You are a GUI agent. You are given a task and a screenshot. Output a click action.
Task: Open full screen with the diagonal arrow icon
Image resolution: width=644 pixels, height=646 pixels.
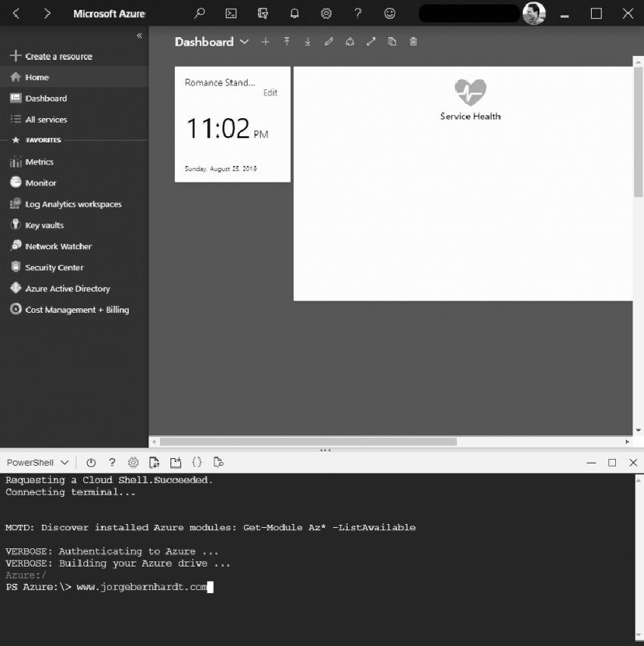point(370,42)
